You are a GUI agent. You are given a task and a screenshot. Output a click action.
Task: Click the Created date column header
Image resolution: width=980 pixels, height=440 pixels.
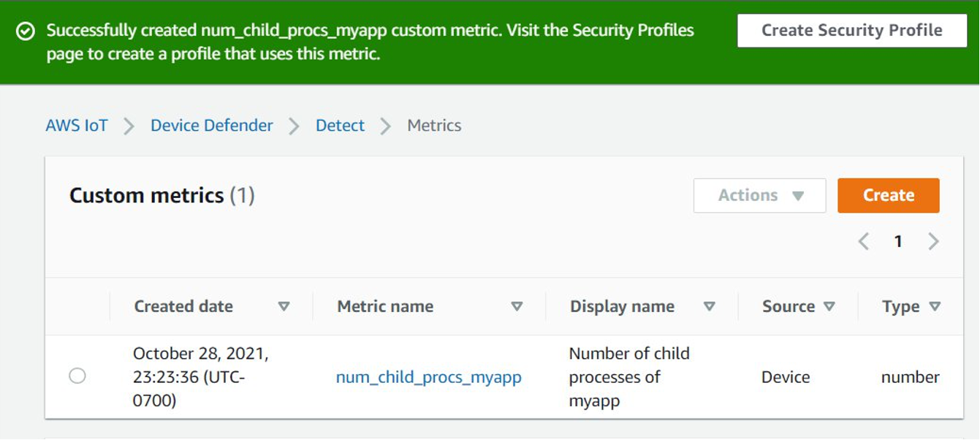tap(183, 307)
